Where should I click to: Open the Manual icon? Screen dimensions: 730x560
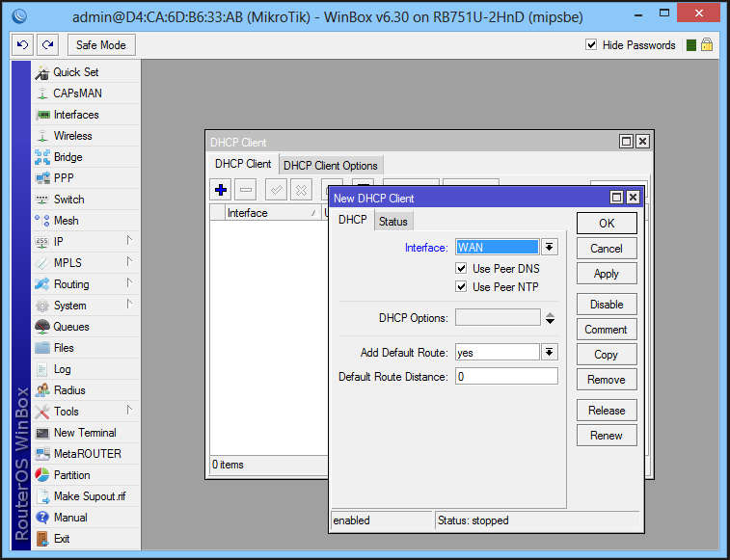click(x=42, y=518)
